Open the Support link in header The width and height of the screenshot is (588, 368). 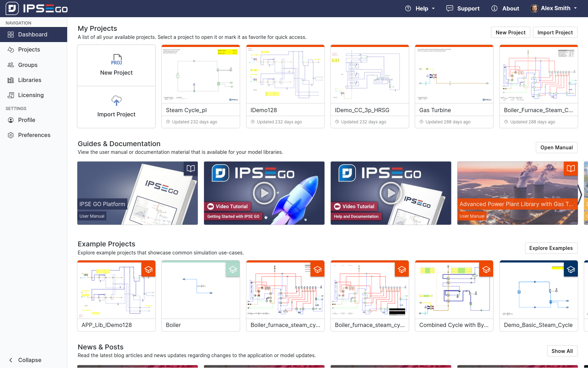(x=463, y=8)
